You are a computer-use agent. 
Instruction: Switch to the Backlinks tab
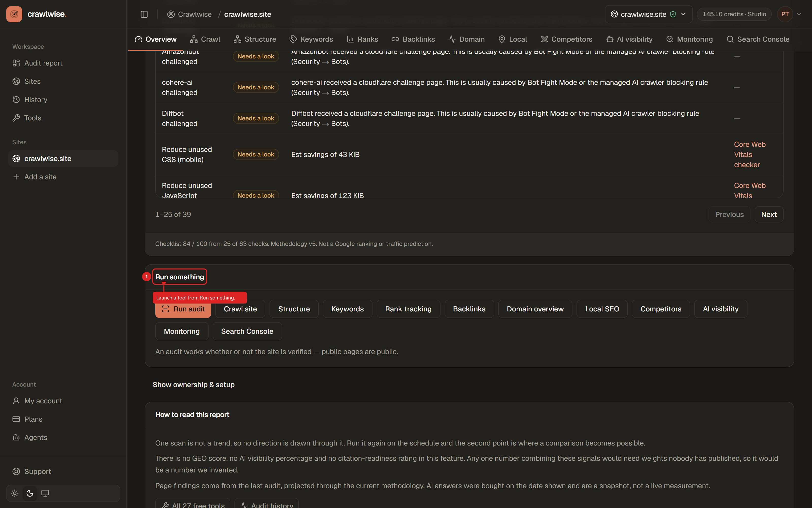[x=413, y=39]
